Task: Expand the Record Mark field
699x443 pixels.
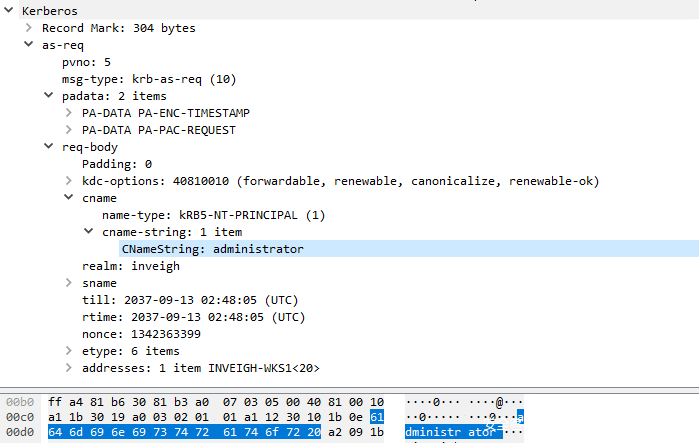Action: [x=29, y=28]
